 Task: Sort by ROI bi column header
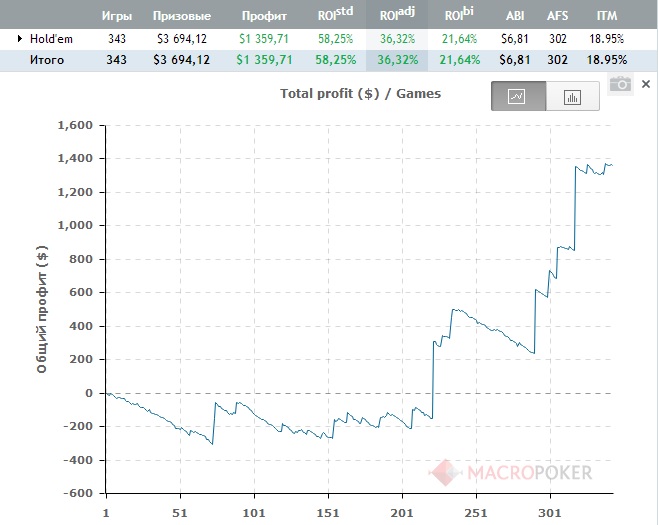[x=459, y=14]
